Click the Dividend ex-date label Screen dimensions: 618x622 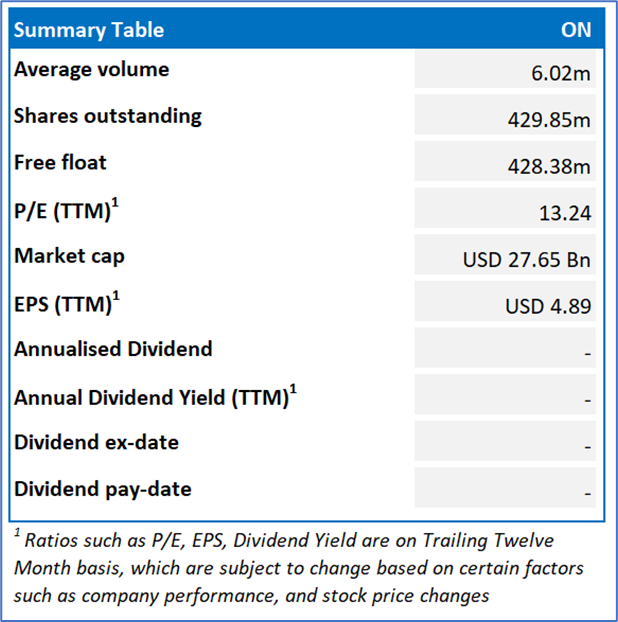click(96, 442)
